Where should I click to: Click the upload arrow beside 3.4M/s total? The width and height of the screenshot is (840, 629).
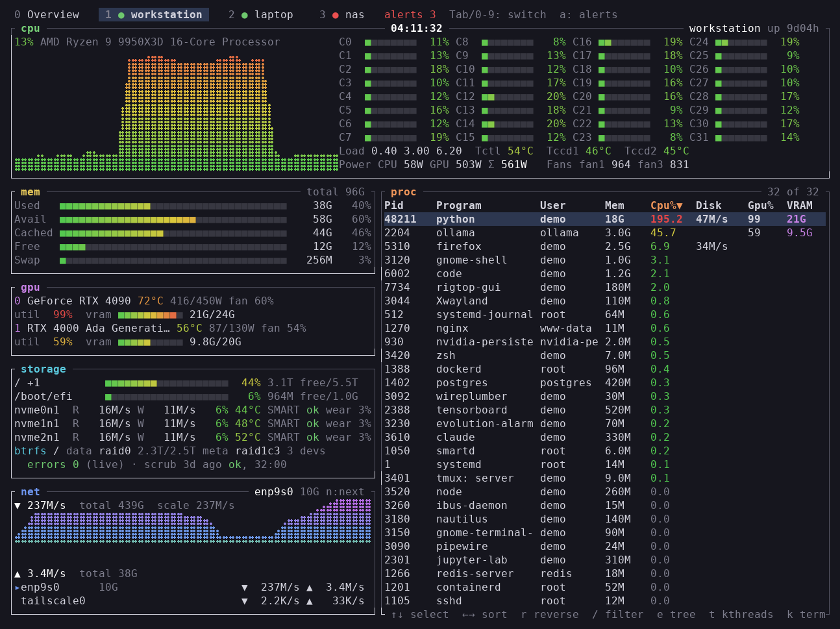[x=18, y=573]
